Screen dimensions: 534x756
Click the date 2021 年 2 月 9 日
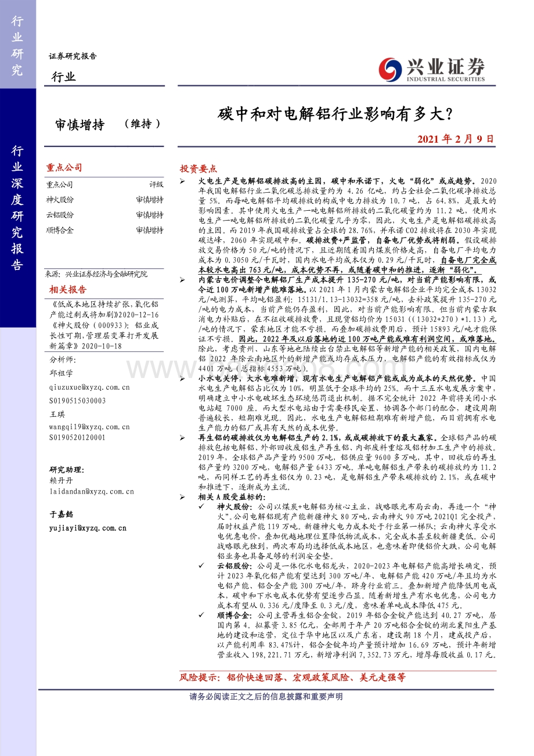point(456,139)
